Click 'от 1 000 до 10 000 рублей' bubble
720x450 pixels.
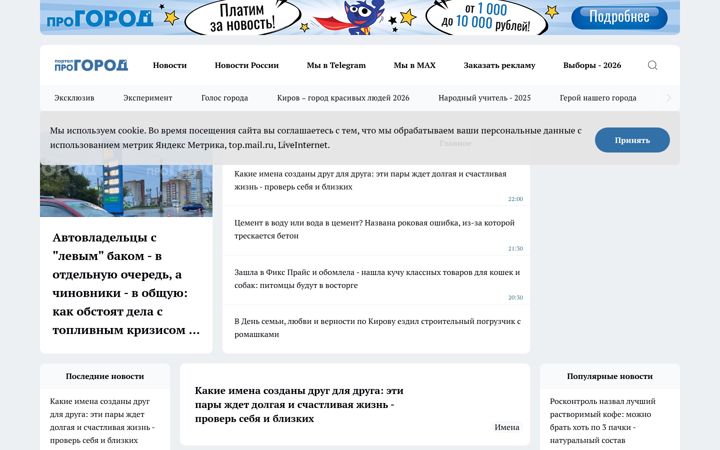pos(486,17)
